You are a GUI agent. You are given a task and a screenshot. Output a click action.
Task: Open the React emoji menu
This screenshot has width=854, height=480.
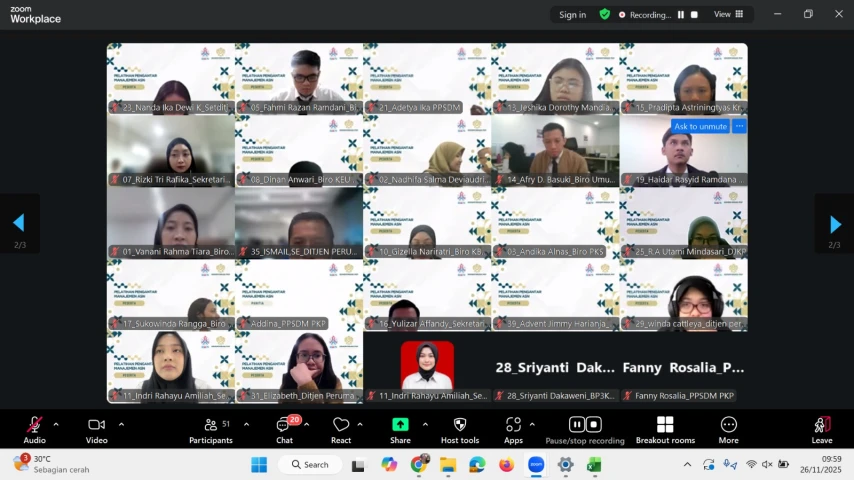tap(341, 430)
